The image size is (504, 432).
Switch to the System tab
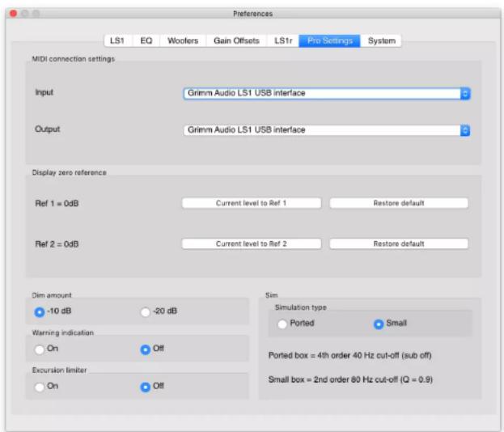pos(382,40)
